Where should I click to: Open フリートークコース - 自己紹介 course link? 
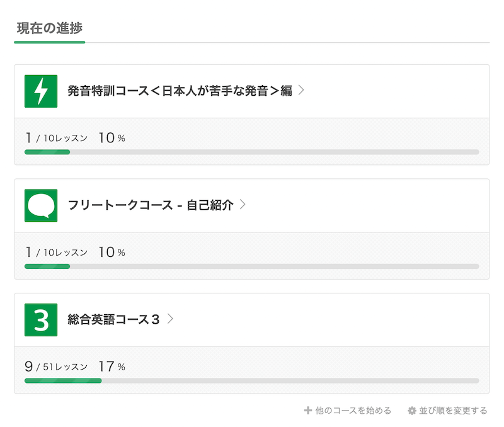(151, 205)
